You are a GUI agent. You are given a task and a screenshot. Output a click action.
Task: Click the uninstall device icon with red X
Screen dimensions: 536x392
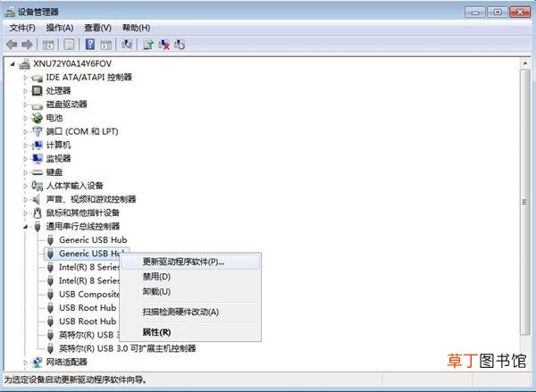point(164,45)
